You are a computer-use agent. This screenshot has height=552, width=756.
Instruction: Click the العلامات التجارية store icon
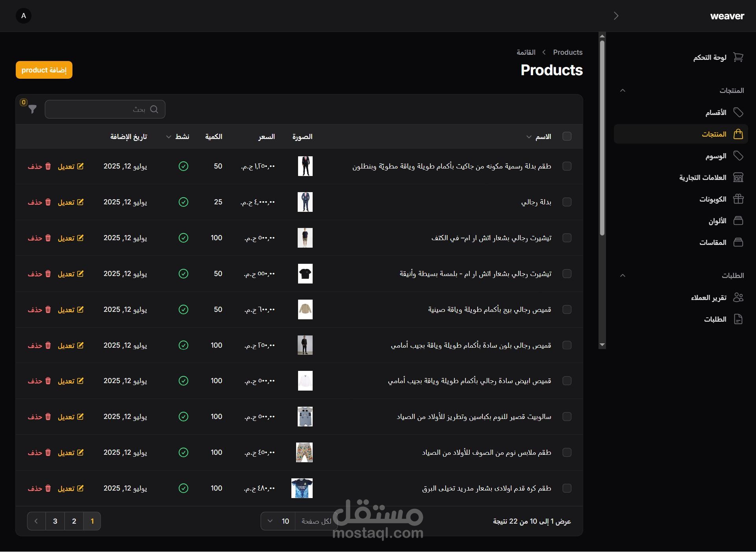[738, 178]
